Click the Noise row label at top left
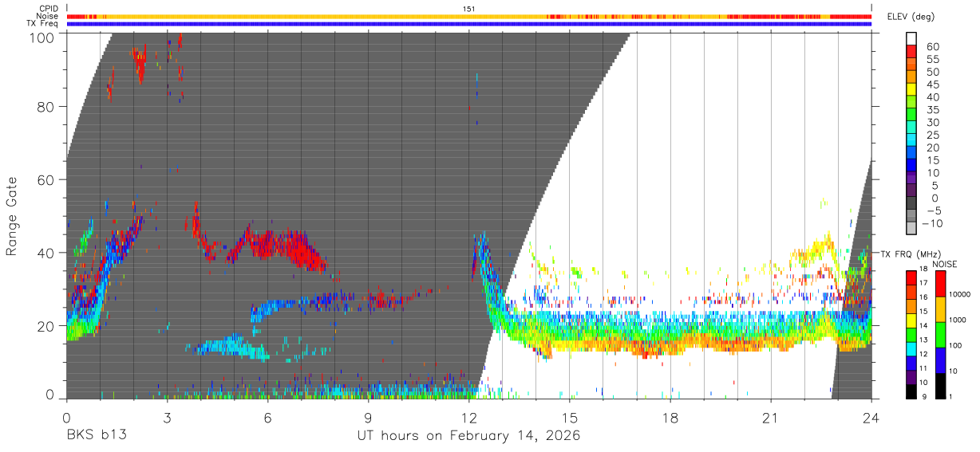The height and width of the screenshot is (452, 980). click(48, 16)
